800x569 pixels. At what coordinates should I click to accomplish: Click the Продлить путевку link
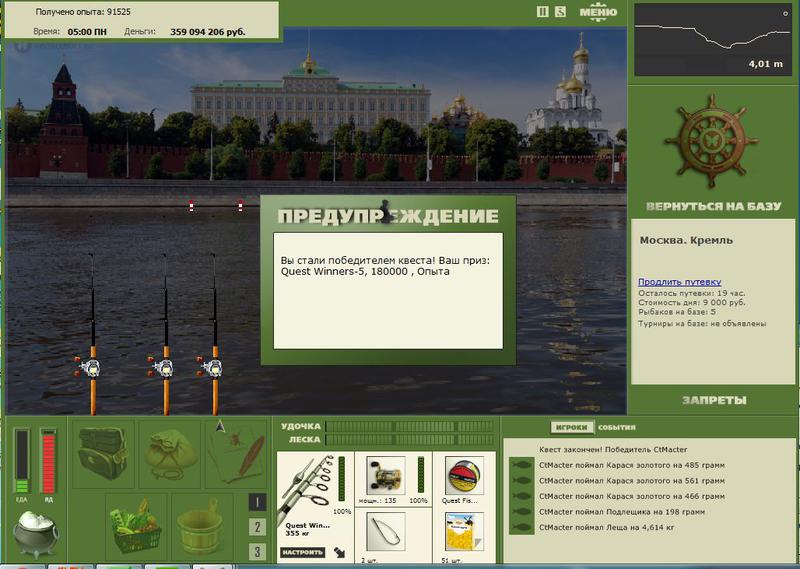pos(679,282)
